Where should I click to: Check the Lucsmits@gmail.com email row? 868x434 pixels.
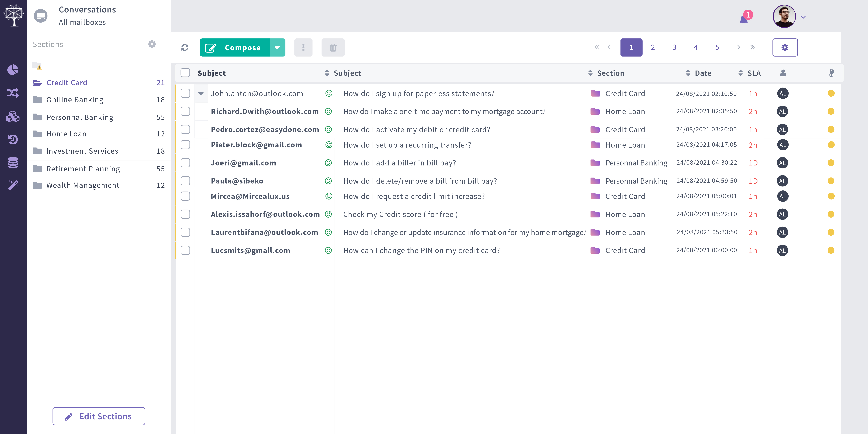(185, 250)
